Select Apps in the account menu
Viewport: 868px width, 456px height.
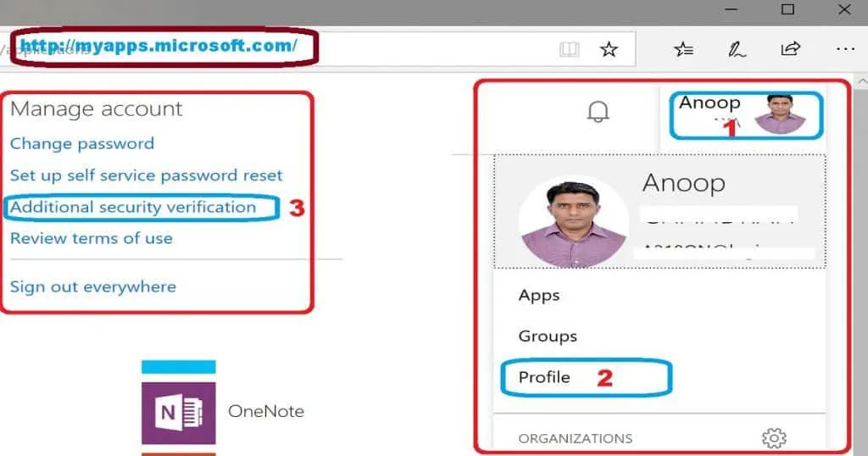[x=539, y=295]
